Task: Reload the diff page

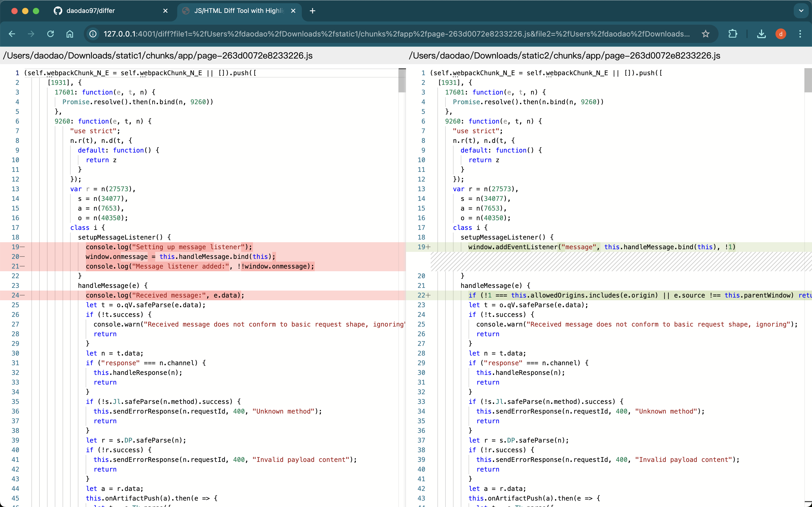Action: [x=51, y=34]
